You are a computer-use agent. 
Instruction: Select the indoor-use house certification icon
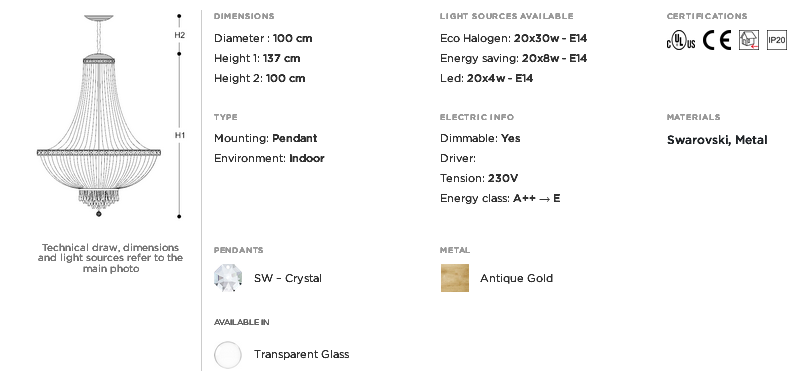click(749, 40)
